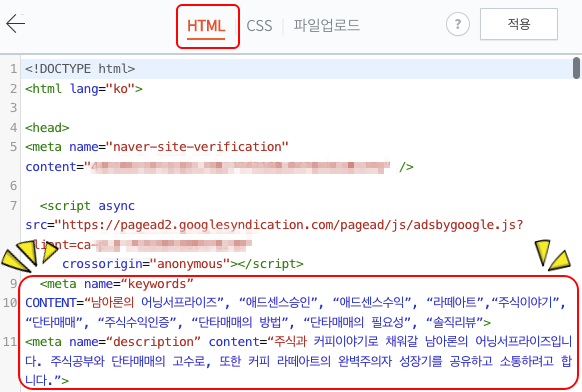This screenshot has height=392, width=582.
Task: Click line number 1 in the gutter
Action: [13, 69]
